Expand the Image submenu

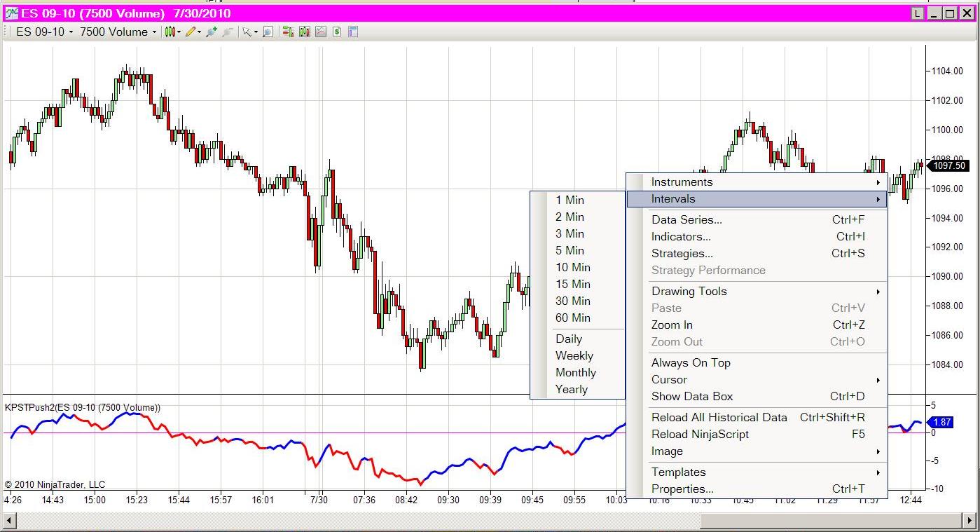point(757,451)
